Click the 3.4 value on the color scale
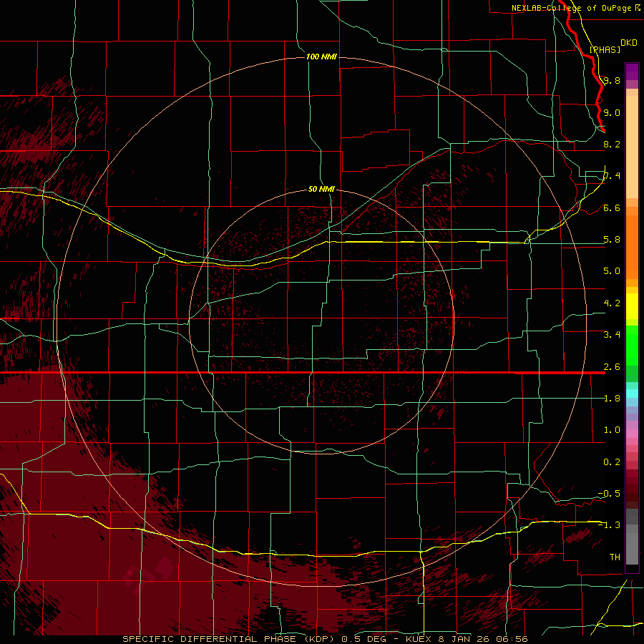 point(612,335)
